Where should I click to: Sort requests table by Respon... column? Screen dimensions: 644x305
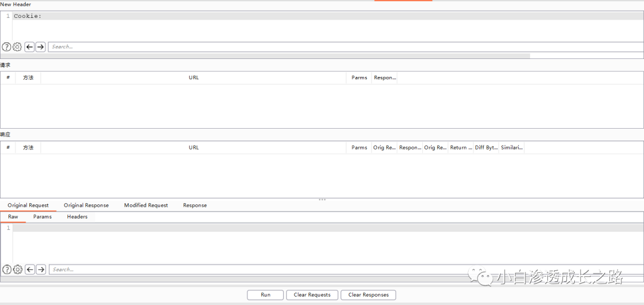click(x=385, y=77)
